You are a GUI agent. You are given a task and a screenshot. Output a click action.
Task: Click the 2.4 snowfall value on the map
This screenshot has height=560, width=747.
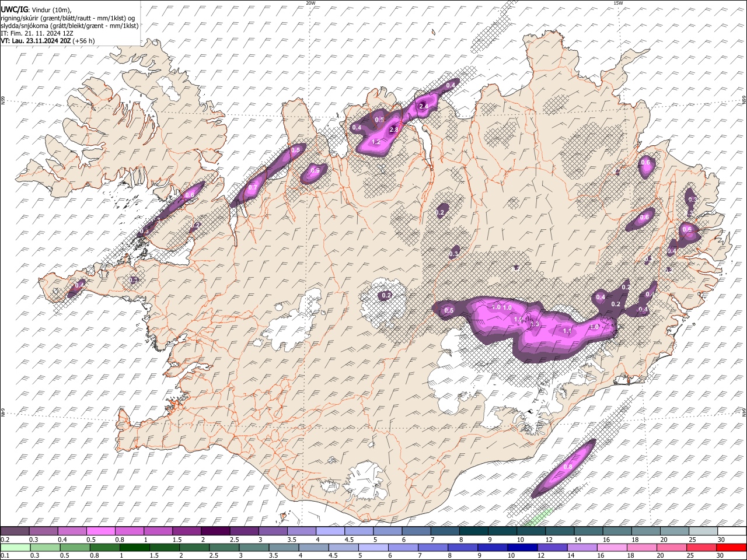click(x=424, y=106)
